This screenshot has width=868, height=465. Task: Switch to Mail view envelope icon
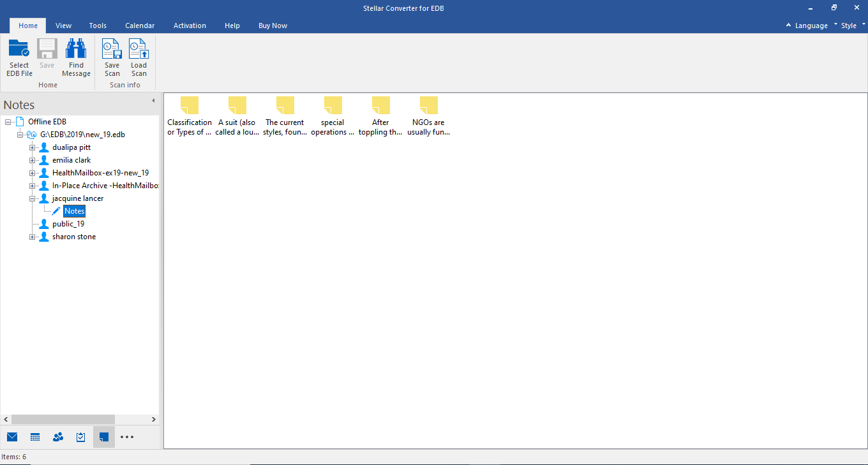pyautogui.click(x=12, y=437)
